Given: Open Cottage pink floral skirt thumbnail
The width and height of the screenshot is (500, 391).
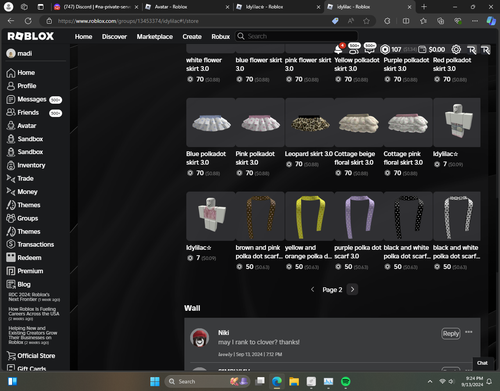Looking at the screenshot, I should tap(408, 123).
